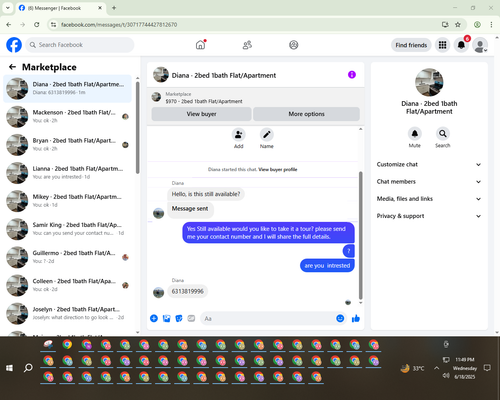The height and width of the screenshot is (400, 500).
Task: Choose a GIF icon in composer
Action: [191, 318]
